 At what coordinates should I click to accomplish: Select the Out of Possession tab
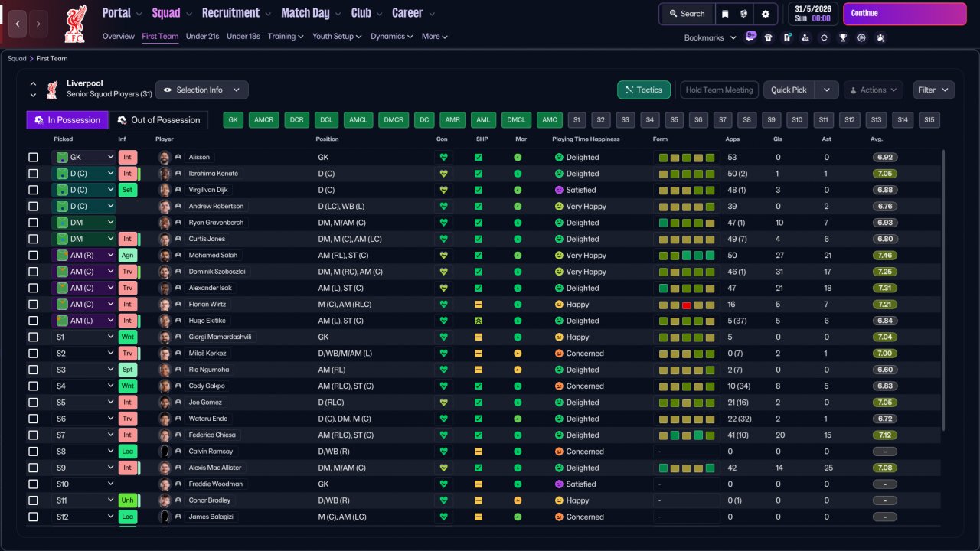(x=158, y=120)
